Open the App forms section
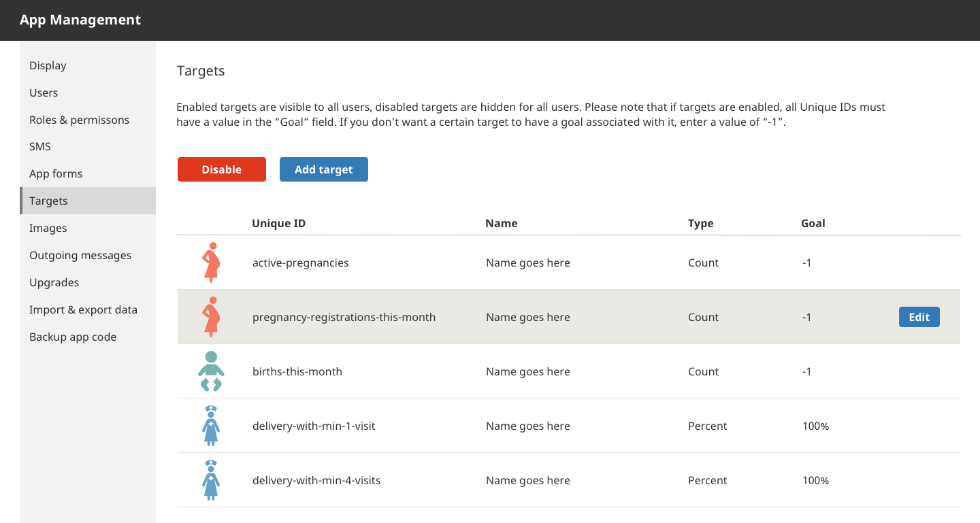The width and height of the screenshot is (980, 523). point(88,173)
